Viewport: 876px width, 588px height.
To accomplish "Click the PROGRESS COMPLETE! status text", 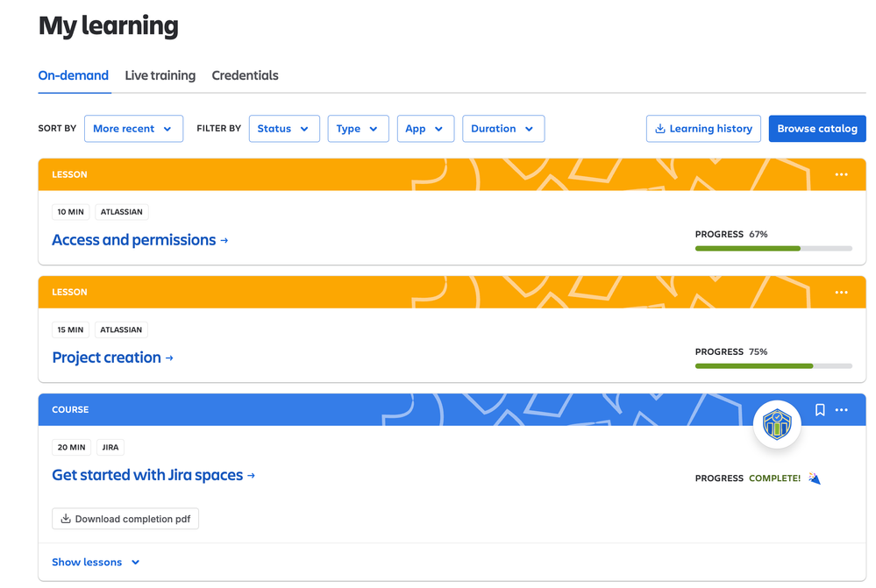I will (x=747, y=478).
